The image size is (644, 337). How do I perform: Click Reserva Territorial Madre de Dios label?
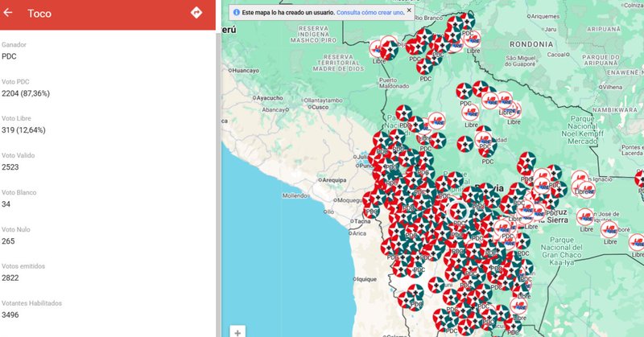338,63
